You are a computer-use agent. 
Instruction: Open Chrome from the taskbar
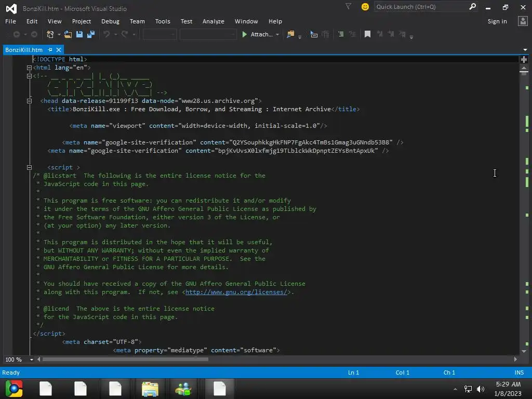click(x=14, y=389)
